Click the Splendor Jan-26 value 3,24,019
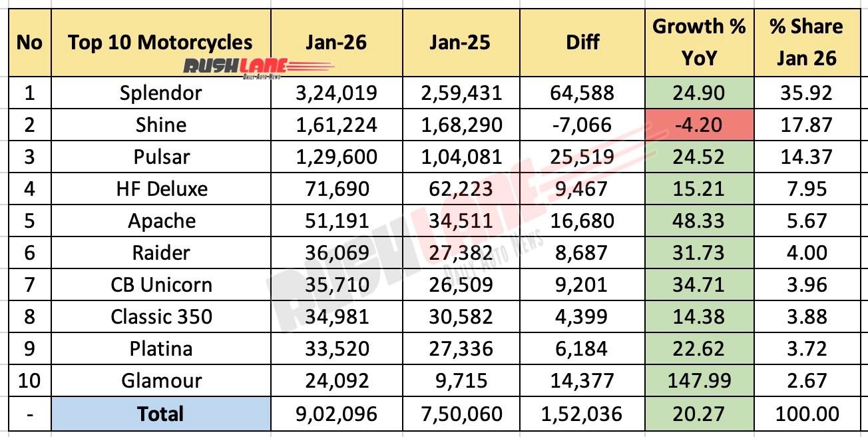Image resolution: width=868 pixels, height=437 pixels. point(336,93)
